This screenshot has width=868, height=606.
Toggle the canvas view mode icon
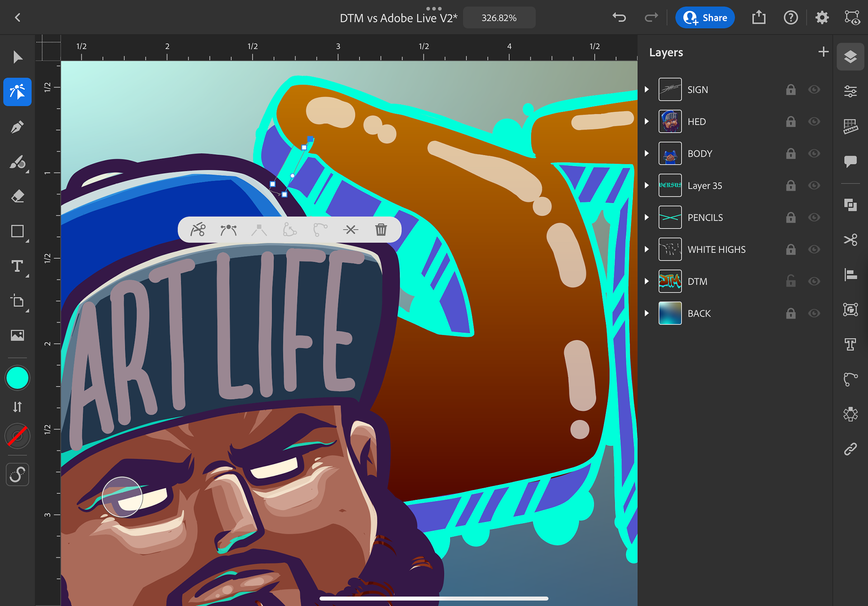(x=852, y=18)
